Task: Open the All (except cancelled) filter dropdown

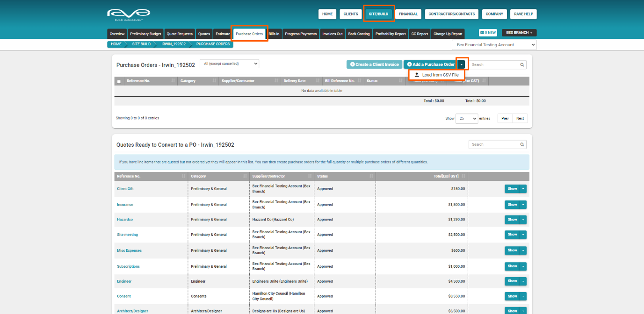Action: (229, 63)
